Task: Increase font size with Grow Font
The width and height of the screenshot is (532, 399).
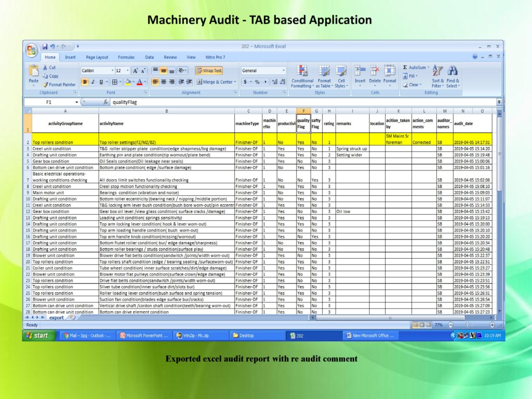Action: point(136,71)
